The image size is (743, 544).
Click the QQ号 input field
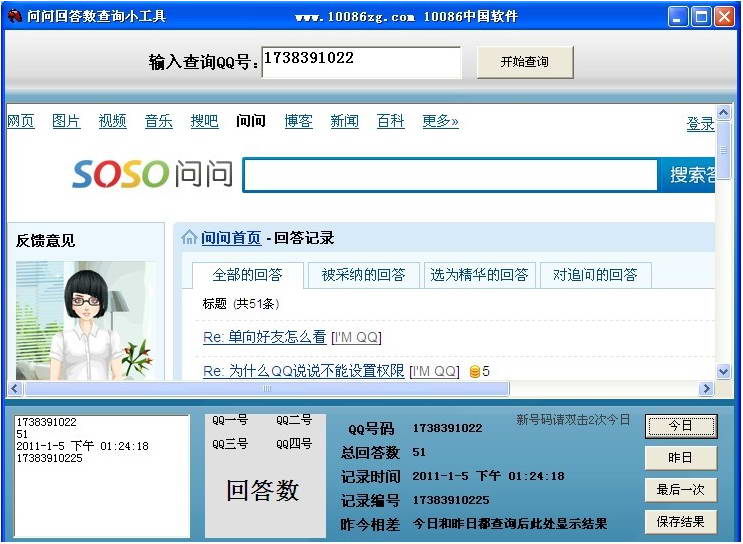[361, 62]
